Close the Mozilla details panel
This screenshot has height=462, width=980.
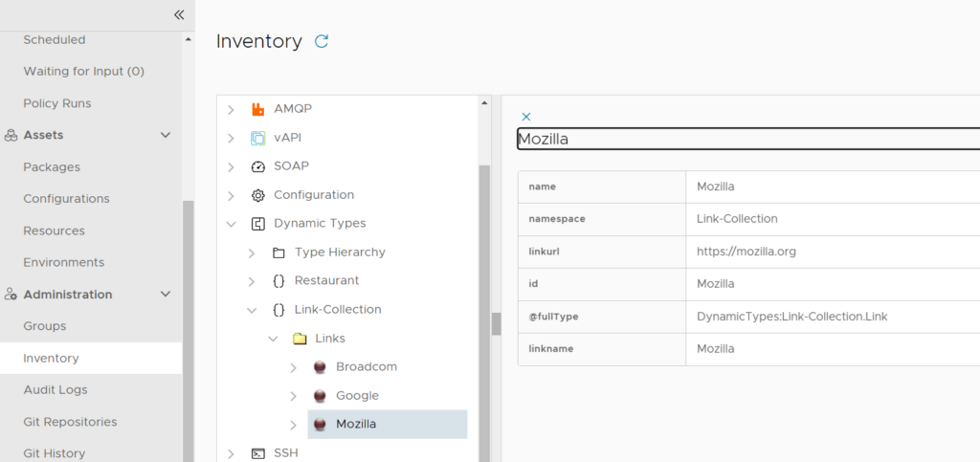[x=526, y=117]
